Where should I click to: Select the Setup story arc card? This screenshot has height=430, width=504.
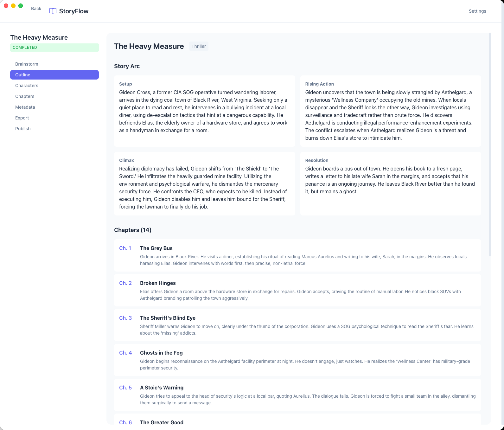[204, 111]
